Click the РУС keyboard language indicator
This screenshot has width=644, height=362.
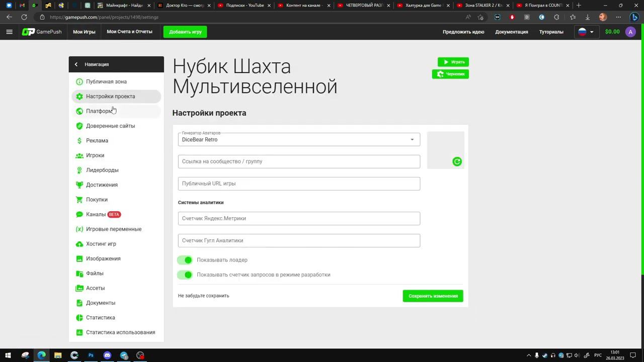(598, 355)
